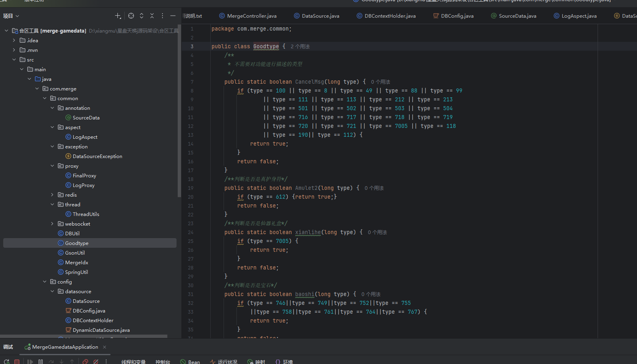
Task: Click '0 个用法' hint beside baoshi
Action: (371, 294)
